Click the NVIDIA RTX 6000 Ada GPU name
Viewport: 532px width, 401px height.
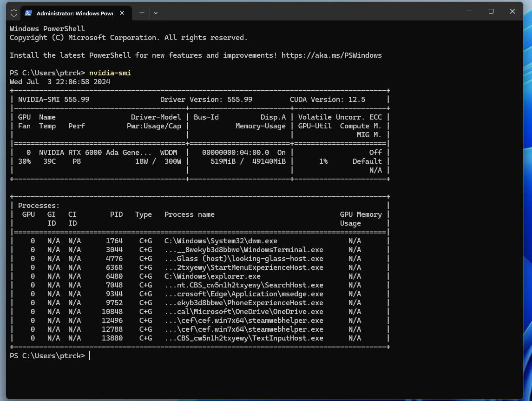pyautogui.click(x=95, y=153)
